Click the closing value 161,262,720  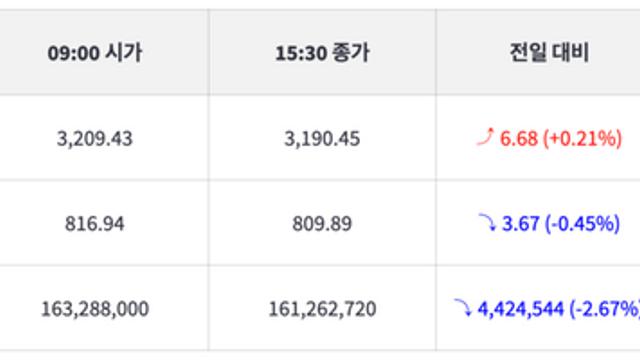point(322,309)
